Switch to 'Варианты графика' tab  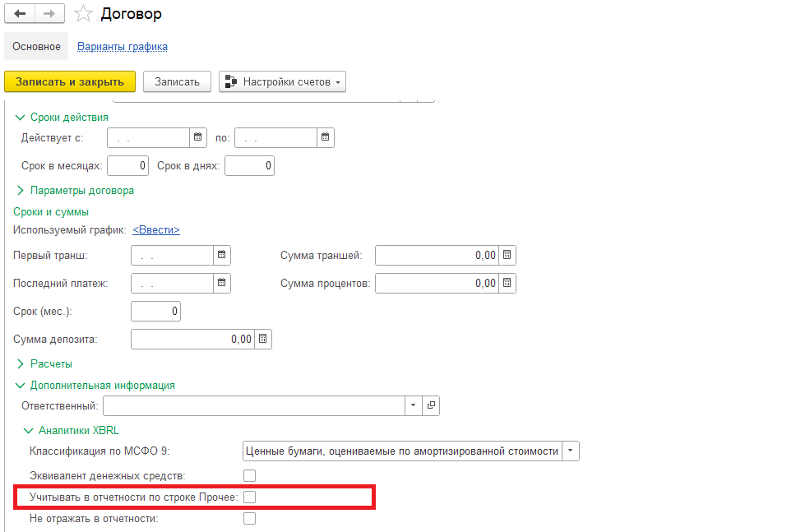click(123, 47)
